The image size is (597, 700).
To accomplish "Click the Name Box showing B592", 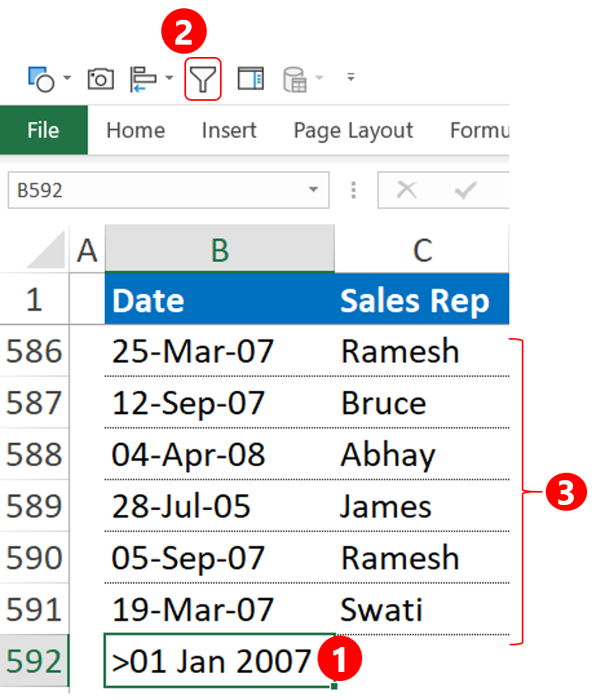I will pyautogui.click(x=169, y=190).
